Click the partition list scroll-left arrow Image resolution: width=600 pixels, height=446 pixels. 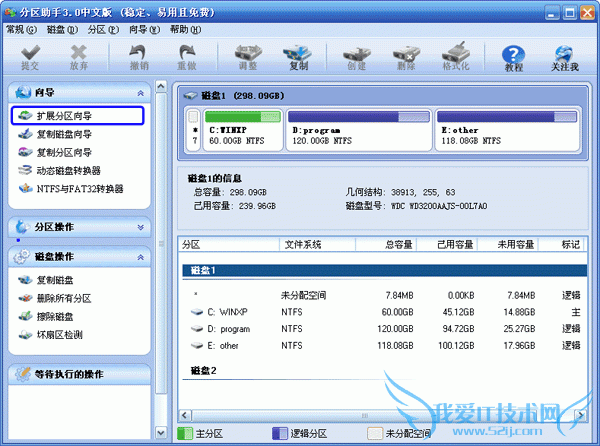click(185, 415)
